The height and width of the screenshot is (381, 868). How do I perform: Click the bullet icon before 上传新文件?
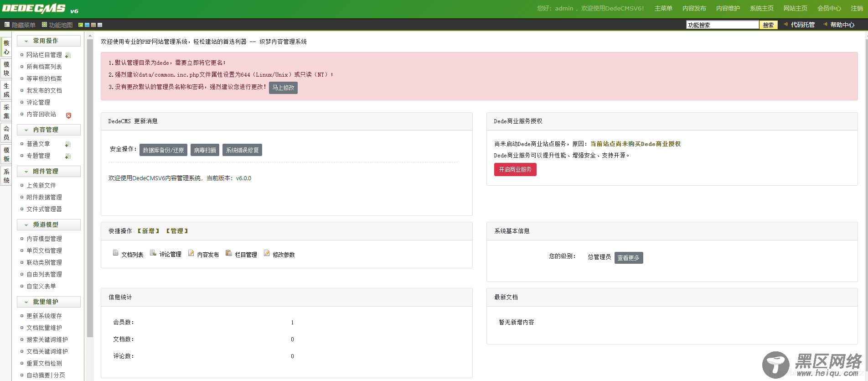[22, 185]
